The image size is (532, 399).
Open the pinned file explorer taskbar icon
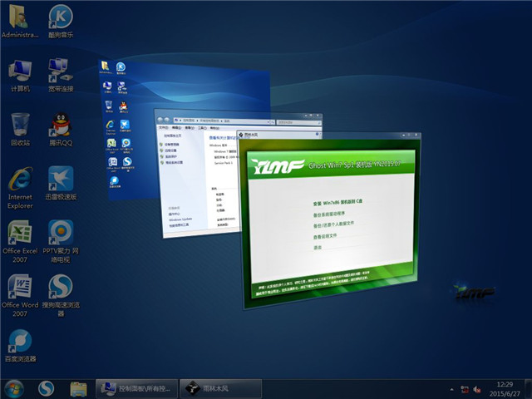pyautogui.click(x=78, y=388)
